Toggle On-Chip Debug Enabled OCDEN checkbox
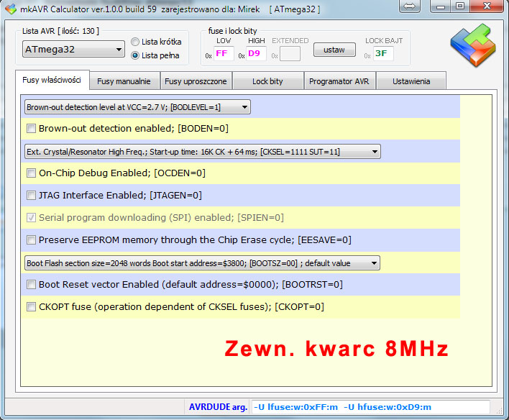 (31, 173)
